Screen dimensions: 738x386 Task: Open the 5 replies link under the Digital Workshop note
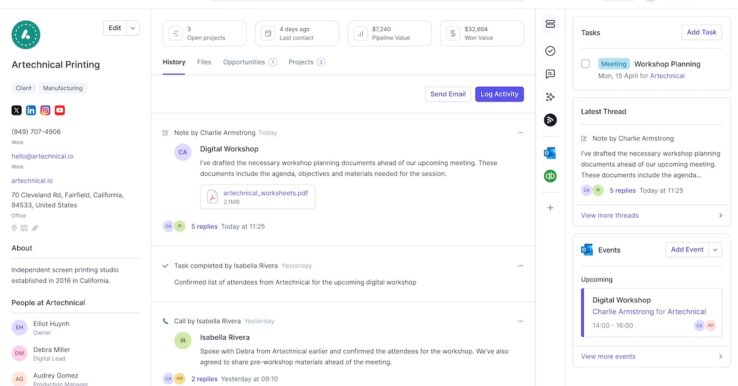[x=204, y=227]
